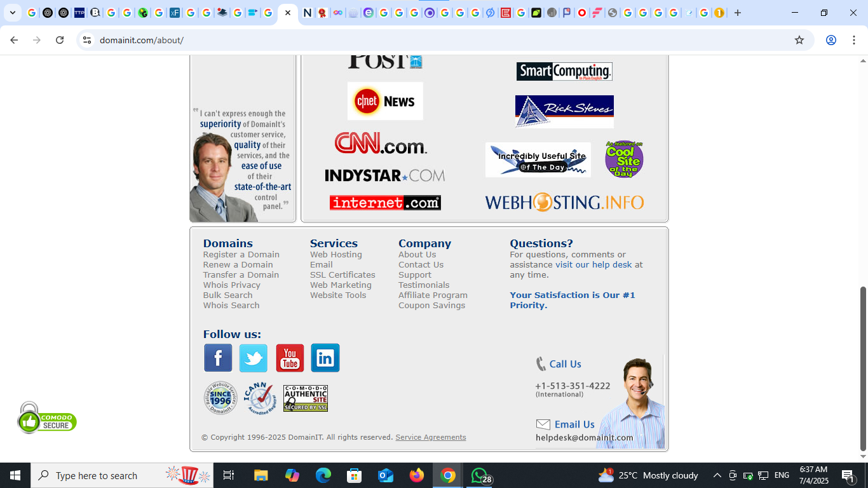This screenshot has height=488, width=868.
Task: Click the Comodo Authentic Site badge
Action: click(x=306, y=398)
